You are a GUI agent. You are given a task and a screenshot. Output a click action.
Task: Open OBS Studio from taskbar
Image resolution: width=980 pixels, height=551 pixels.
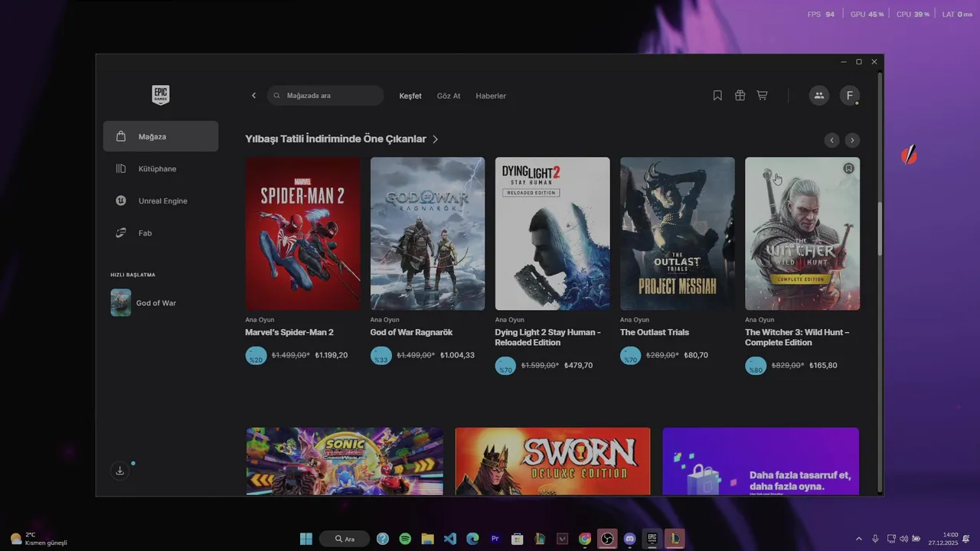[607, 539]
